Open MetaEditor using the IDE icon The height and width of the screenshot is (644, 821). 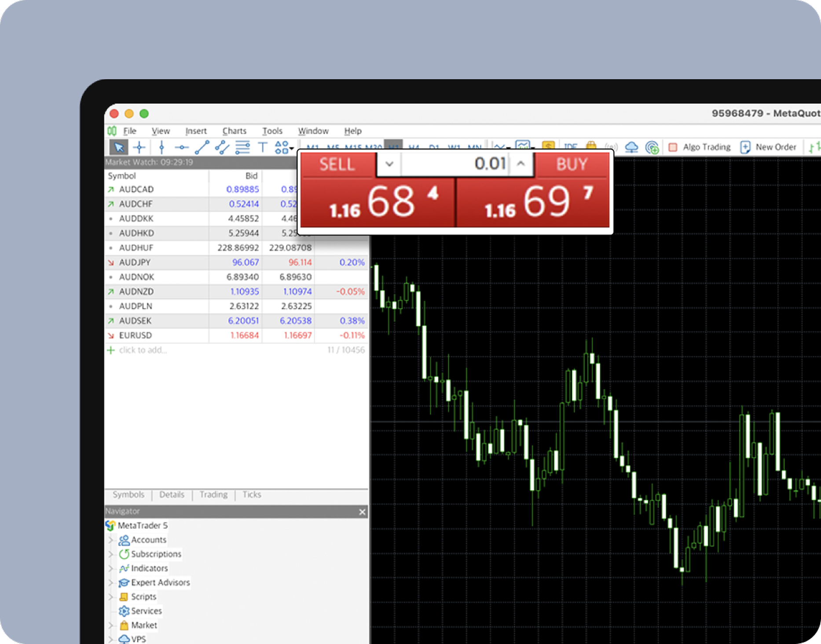(x=571, y=147)
